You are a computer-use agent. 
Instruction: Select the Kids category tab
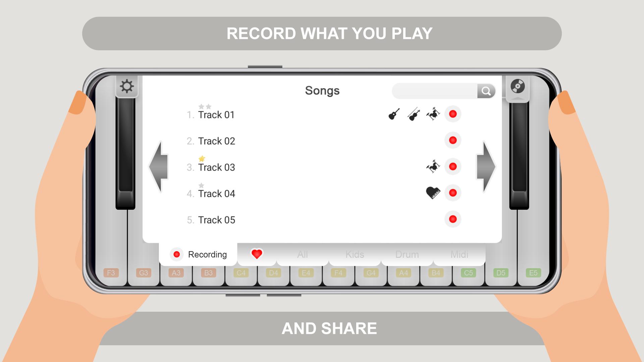coord(354,253)
